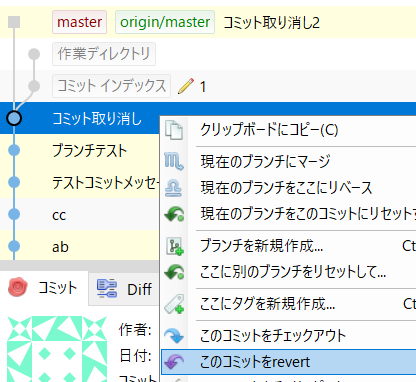This screenshot has width=416, height=382.
Task: Click the Diff tab icon
Action: click(x=107, y=288)
